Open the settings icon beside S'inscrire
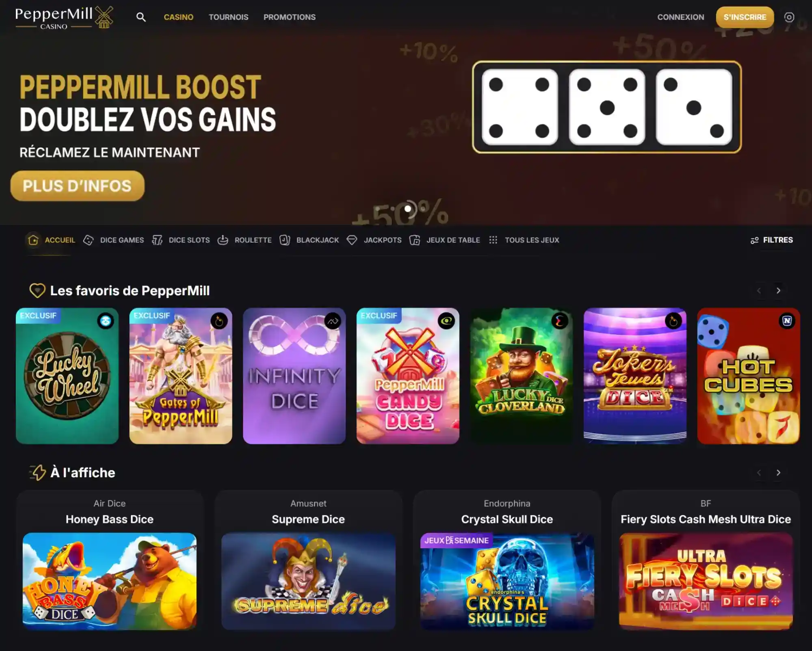 [789, 17]
